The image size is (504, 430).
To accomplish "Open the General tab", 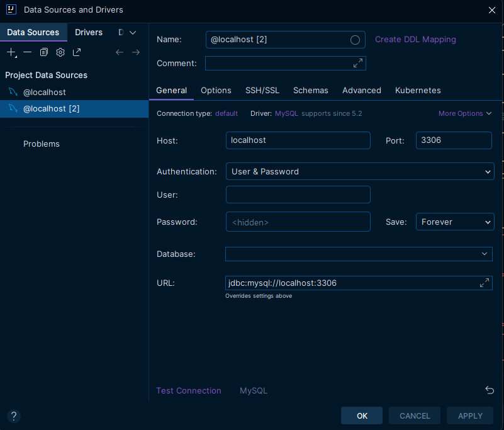I will pyautogui.click(x=171, y=91).
